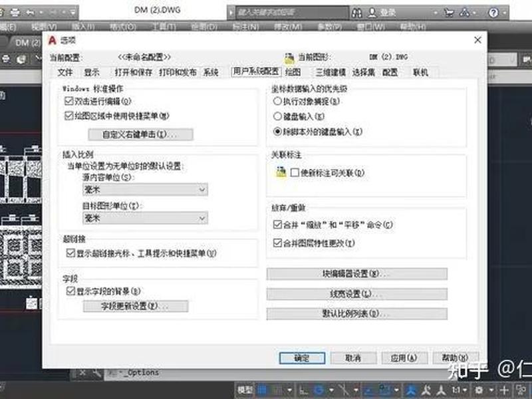Expand object snap dropdown arrow in status bar
This screenshot has width=532, height=399.
[396, 390]
